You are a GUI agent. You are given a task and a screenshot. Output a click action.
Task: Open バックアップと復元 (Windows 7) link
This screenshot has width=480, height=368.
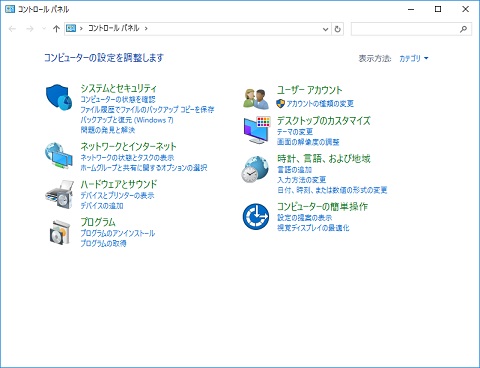(x=127, y=120)
